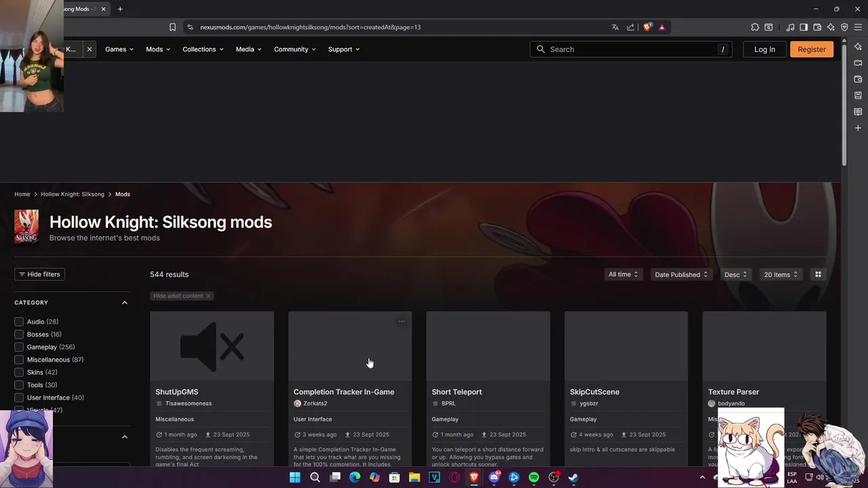868x488 pixels.
Task: Expand the Media navigation dropdown
Action: 248,49
